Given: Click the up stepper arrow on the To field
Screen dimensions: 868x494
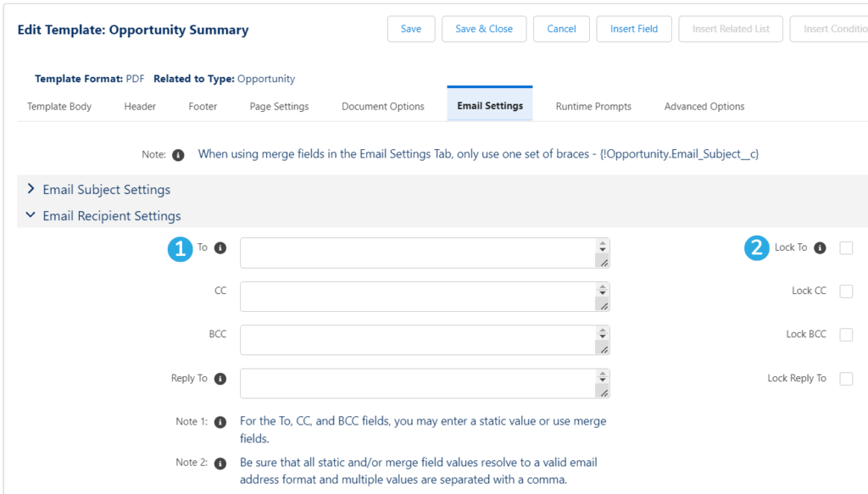Looking at the screenshot, I should click(603, 243).
